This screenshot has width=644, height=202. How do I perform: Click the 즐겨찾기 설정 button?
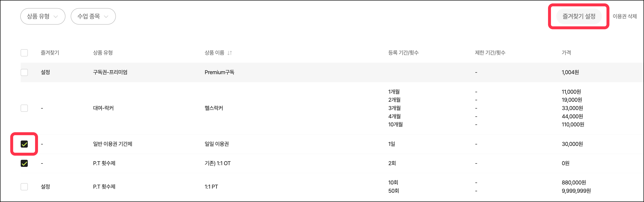click(x=578, y=17)
